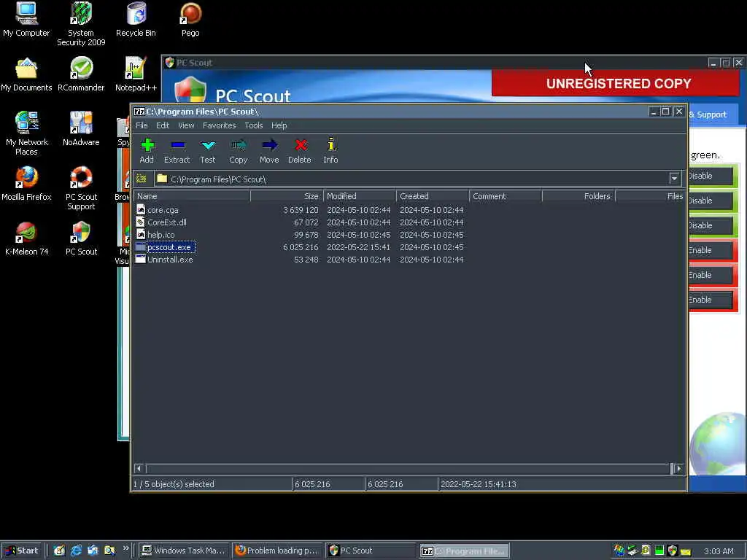The image size is (747, 560).
Task: Click Internet Explorer quick launch icon
Action: click(76, 551)
